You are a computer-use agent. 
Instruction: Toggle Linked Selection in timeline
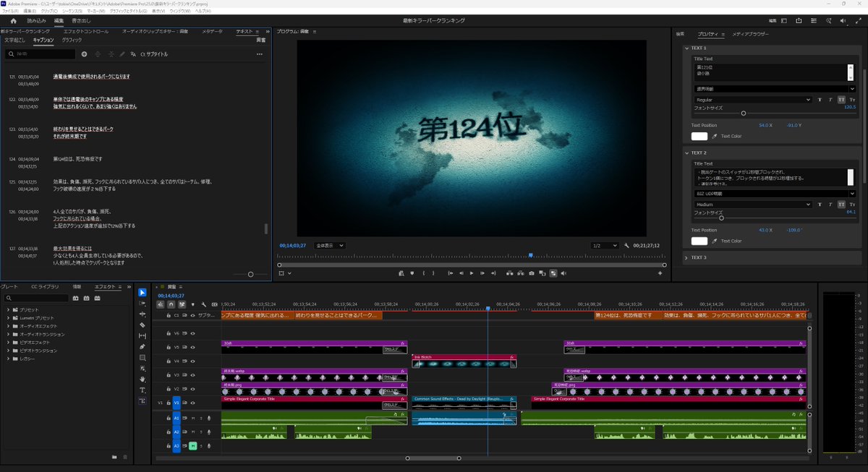182,304
